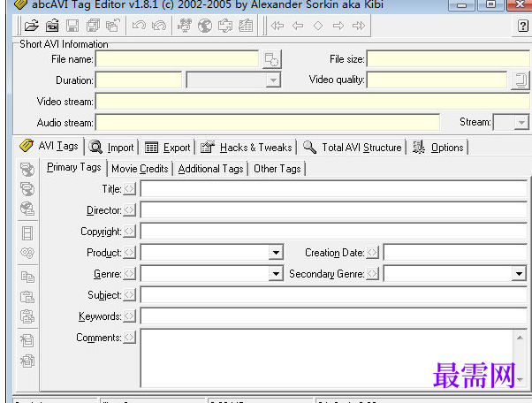
Task: Click the Comments scrollbar up arrow
Action: point(520,338)
